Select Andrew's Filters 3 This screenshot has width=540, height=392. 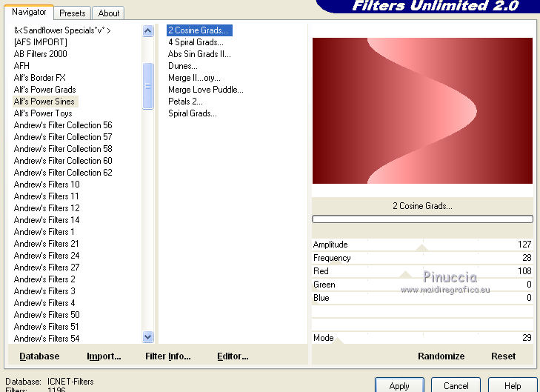pyautogui.click(x=44, y=291)
